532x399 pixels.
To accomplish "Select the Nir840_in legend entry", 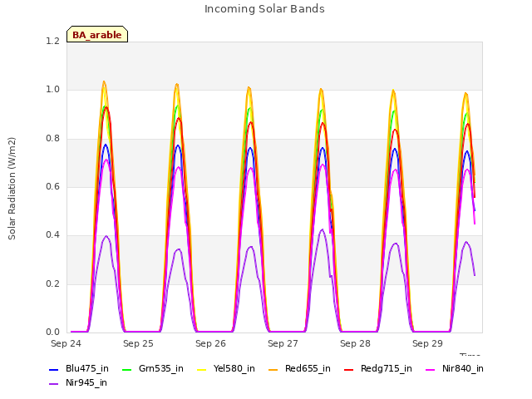I will tap(455, 368).
